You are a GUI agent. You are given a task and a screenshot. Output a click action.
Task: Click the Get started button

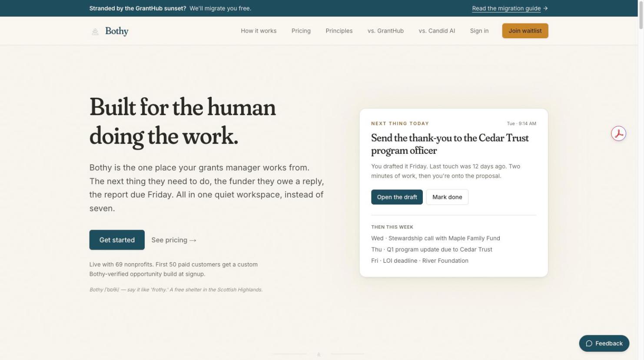[x=117, y=240]
